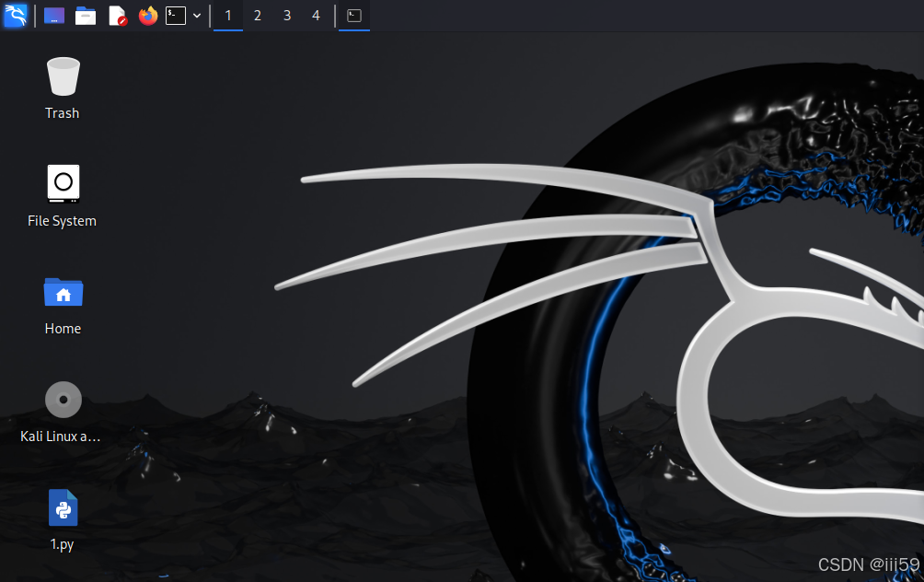Image resolution: width=924 pixels, height=582 pixels.
Task: Open the Kali dragon applications menu
Action: (x=16, y=16)
